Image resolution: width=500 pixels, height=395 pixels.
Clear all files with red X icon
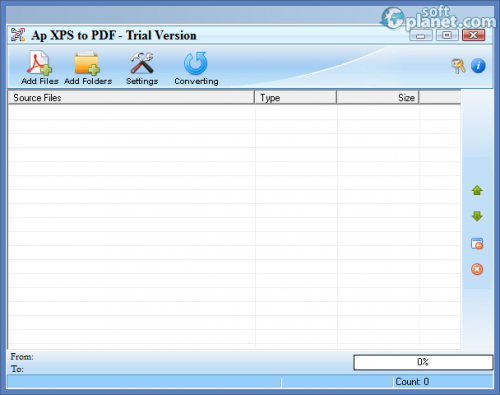[477, 269]
